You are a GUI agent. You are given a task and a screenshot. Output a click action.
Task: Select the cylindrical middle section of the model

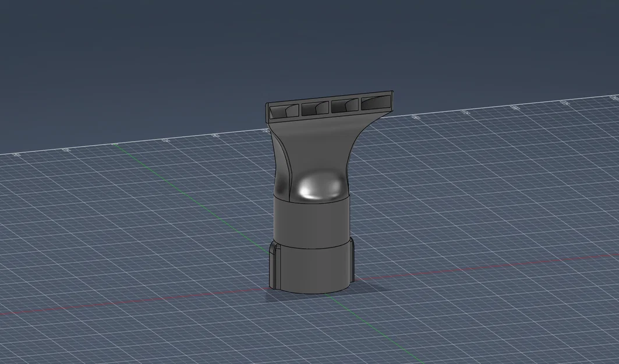[312, 223]
